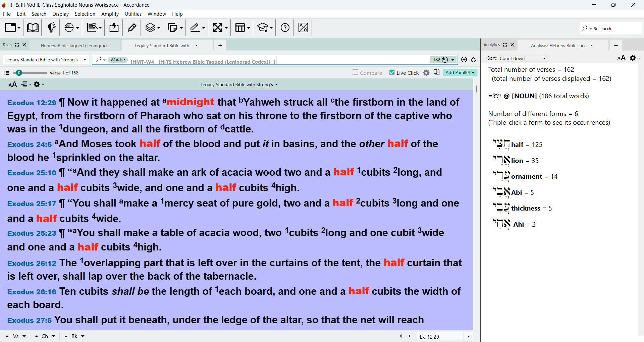The height and width of the screenshot is (342, 644).
Task: Expand the Sort Count down dropdown
Action: click(x=523, y=58)
